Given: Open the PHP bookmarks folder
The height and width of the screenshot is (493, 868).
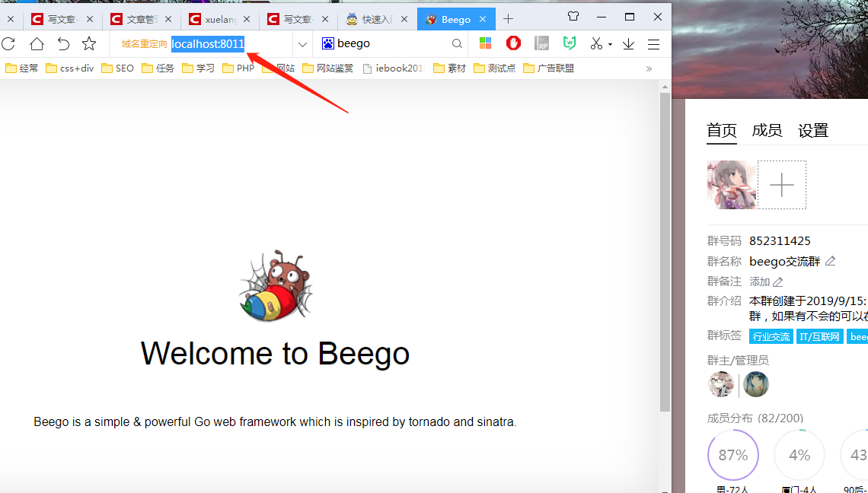Looking at the screenshot, I should pyautogui.click(x=238, y=68).
